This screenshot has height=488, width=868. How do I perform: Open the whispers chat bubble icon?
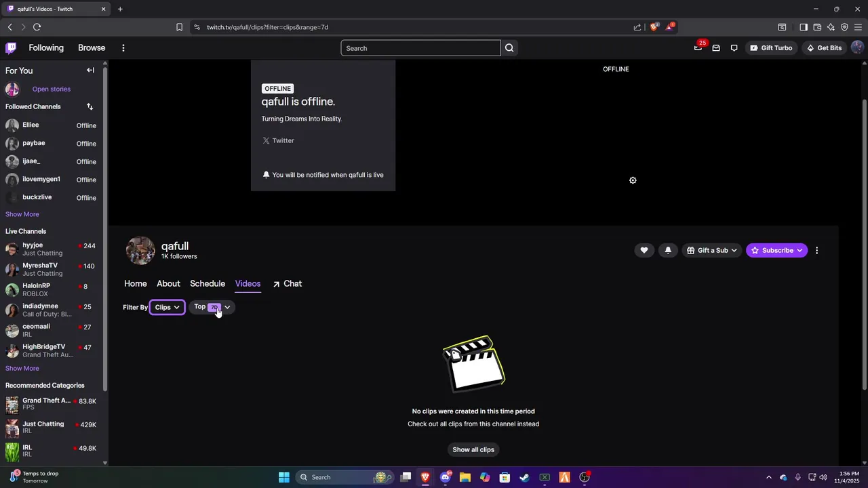pos(734,48)
